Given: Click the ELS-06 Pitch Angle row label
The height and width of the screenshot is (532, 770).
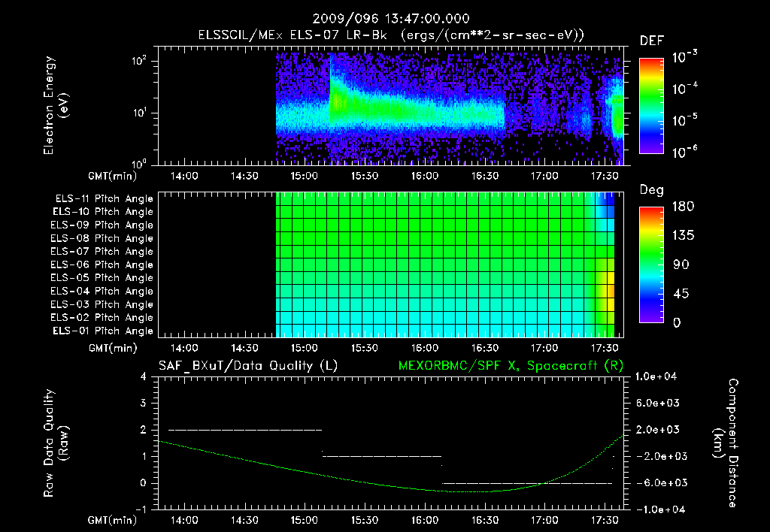Looking at the screenshot, I should [x=102, y=265].
